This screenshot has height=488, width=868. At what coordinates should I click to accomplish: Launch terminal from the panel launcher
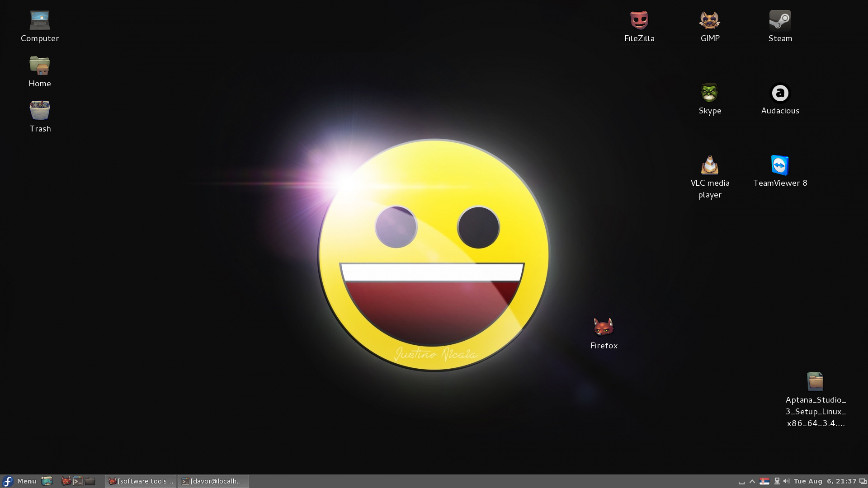click(78, 481)
